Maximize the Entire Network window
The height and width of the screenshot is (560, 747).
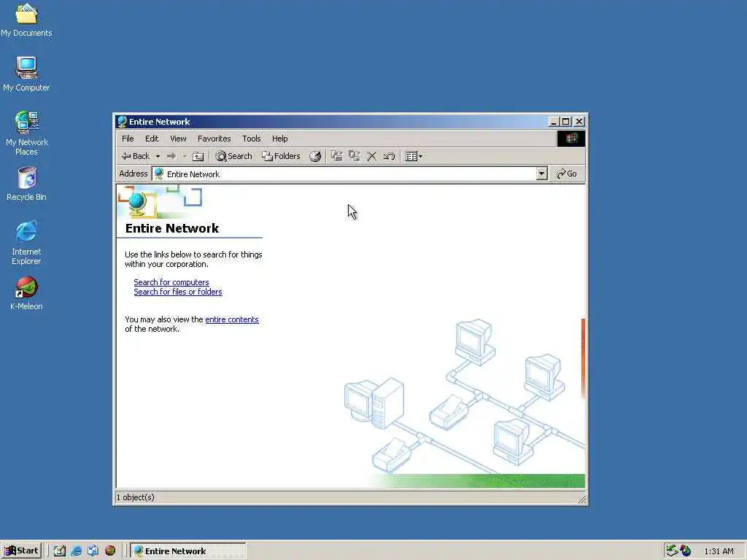coord(565,122)
